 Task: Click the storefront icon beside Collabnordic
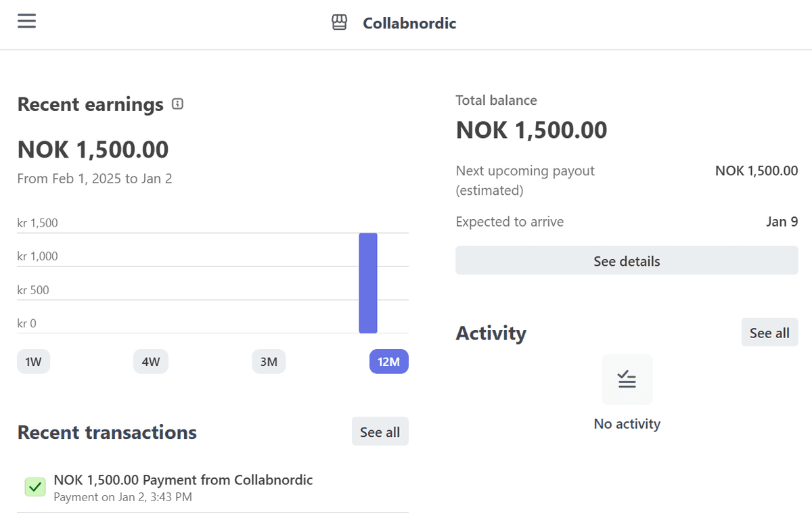coord(338,22)
